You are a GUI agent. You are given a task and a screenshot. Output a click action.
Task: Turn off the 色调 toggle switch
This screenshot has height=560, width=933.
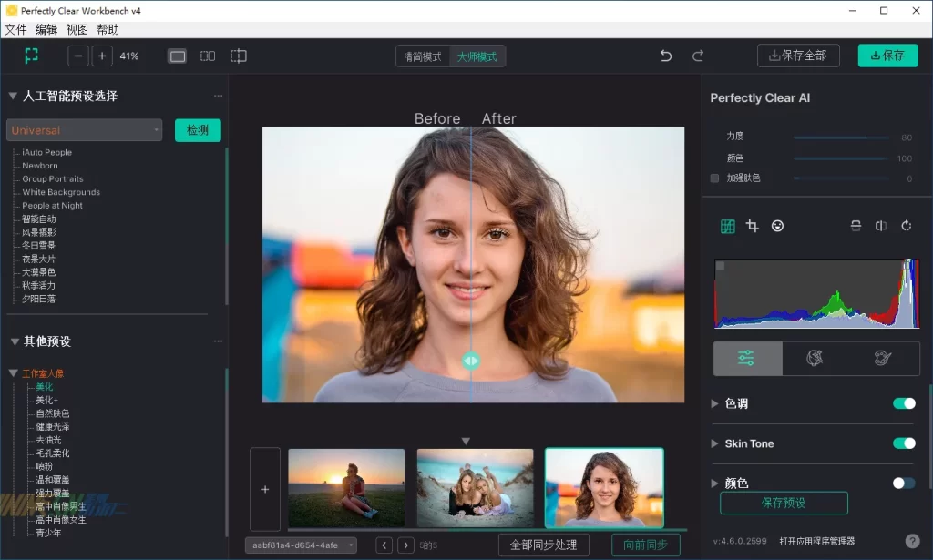pos(904,403)
